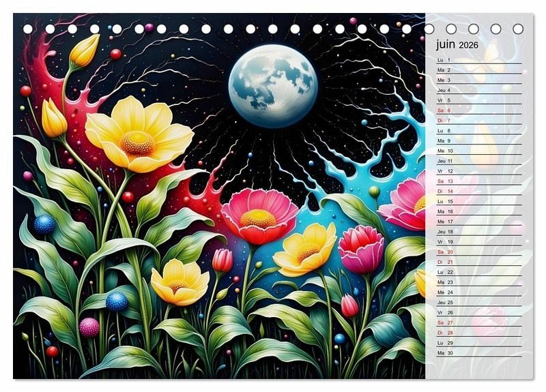Select the red 'Di 7' calendar row
Viewport: 546px width, 392px height.
point(480,121)
